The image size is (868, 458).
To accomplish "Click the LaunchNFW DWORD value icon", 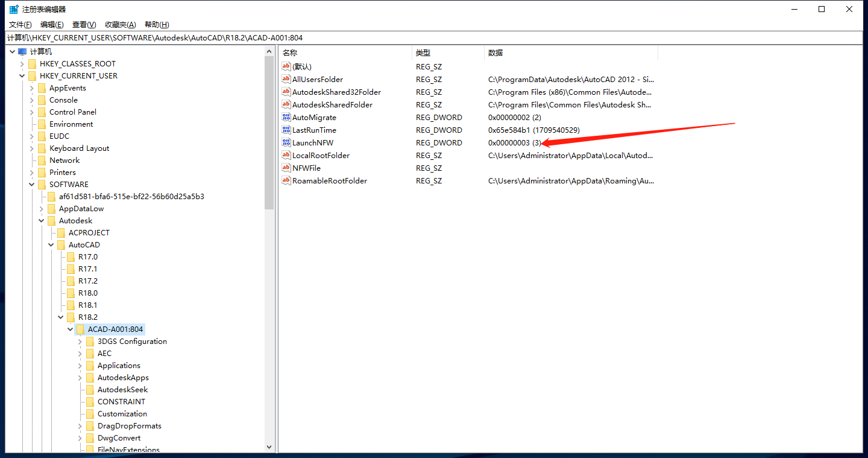I will (286, 143).
